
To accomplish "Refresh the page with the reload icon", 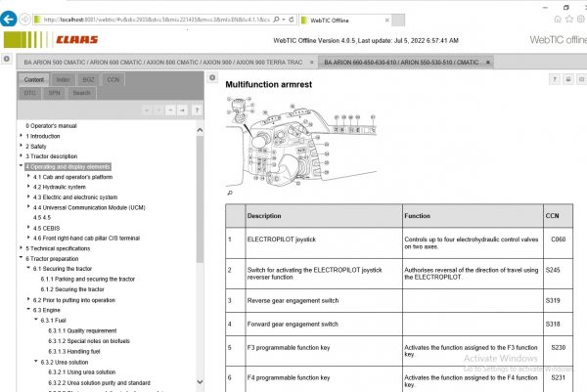I will pyautogui.click(x=292, y=20).
